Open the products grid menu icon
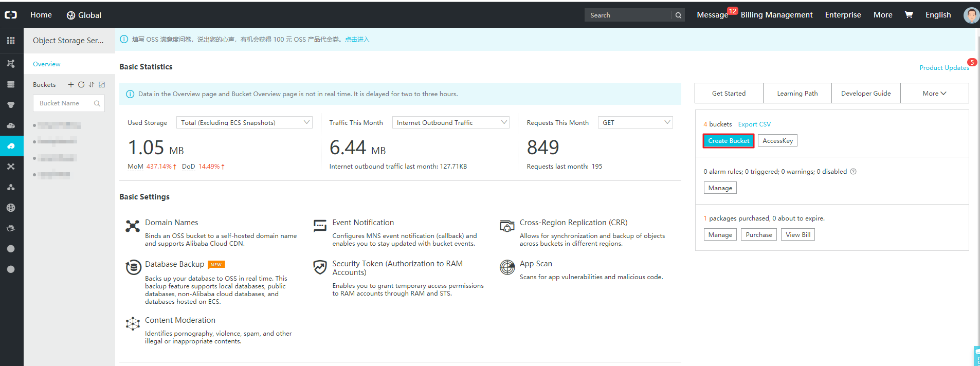The image size is (980, 366). pyautogui.click(x=11, y=41)
